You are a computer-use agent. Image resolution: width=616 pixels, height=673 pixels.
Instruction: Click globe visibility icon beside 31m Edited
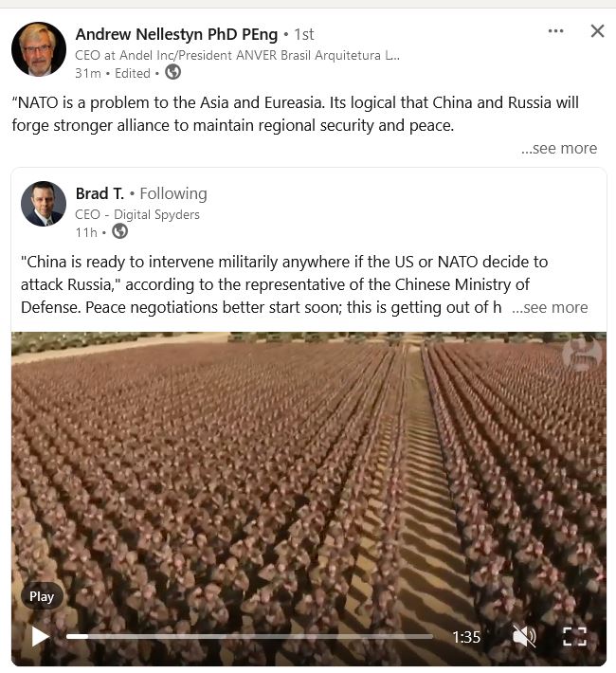coord(173,72)
